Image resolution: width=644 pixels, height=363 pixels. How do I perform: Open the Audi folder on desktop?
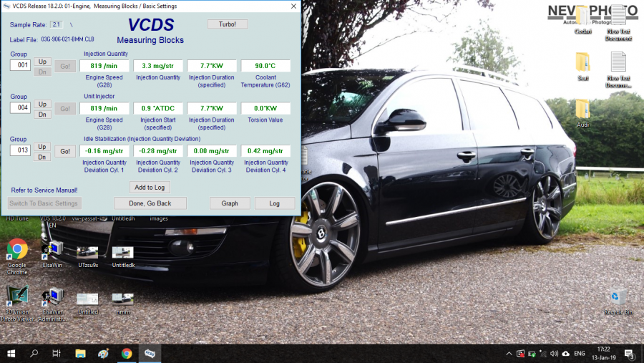click(x=582, y=109)
